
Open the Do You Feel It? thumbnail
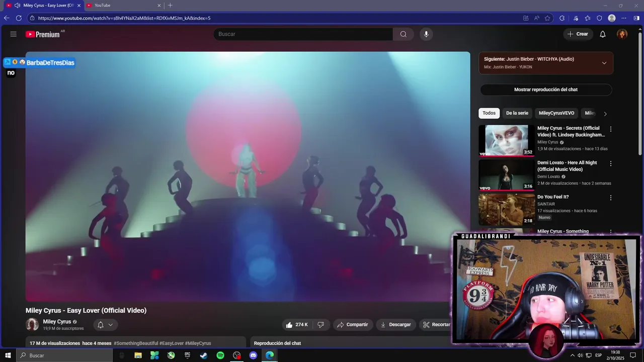point(506,209)
